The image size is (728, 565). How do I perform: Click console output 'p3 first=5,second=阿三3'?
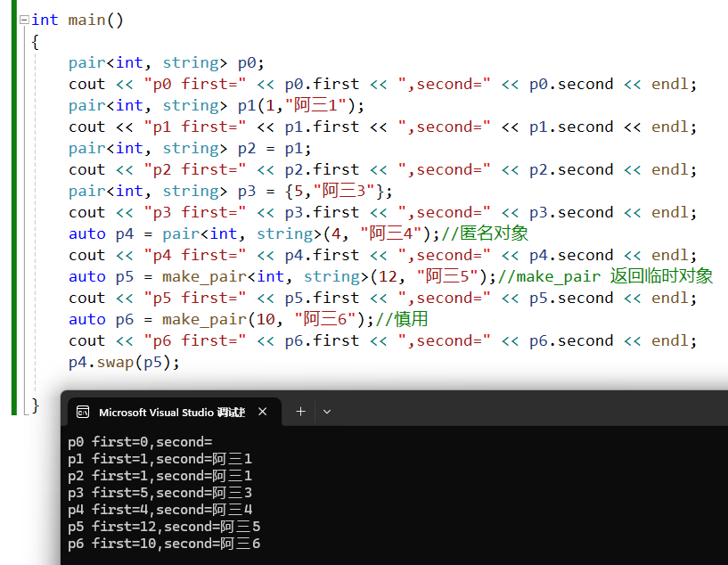[160, 493]
